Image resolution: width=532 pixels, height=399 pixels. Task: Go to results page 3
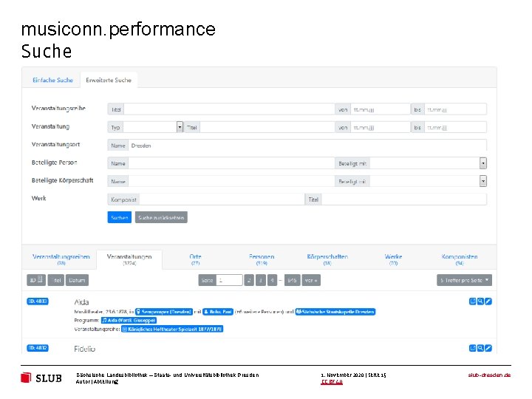tap(261, 280)
